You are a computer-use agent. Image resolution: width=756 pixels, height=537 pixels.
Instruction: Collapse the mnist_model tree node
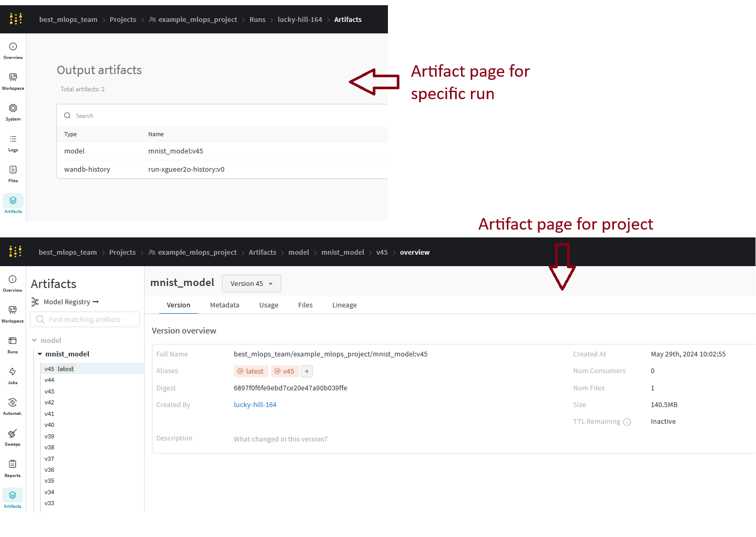[40, 354]
